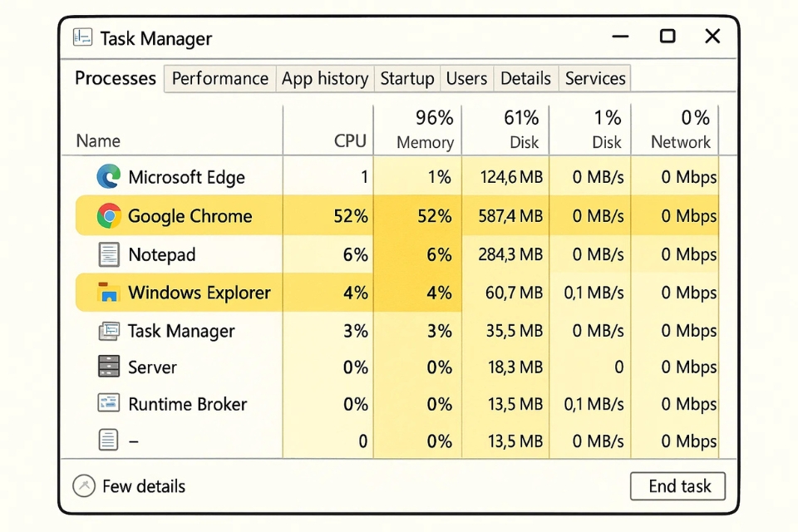Image resolution: width=798 pixels, height=532 pixels.
Task: Open the Services tab
Action: (x=594, y=79)
